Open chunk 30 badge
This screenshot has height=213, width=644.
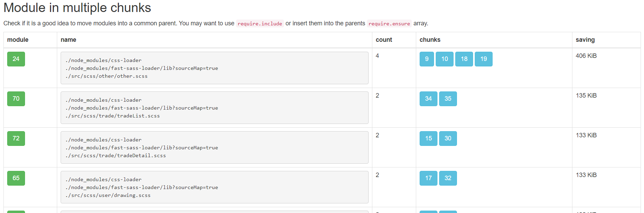[x=448, y=138]
